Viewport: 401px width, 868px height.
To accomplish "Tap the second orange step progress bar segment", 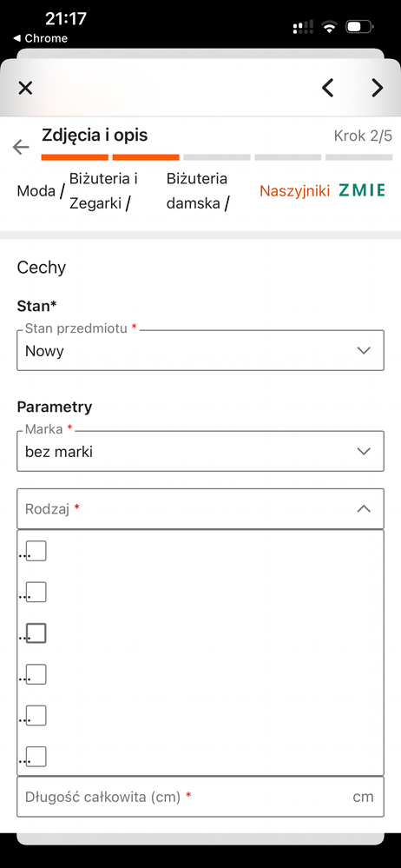I will [146, 158].
